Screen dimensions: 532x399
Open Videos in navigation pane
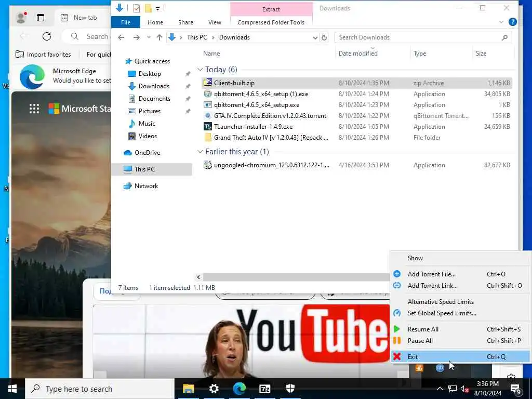coord(148,136)
